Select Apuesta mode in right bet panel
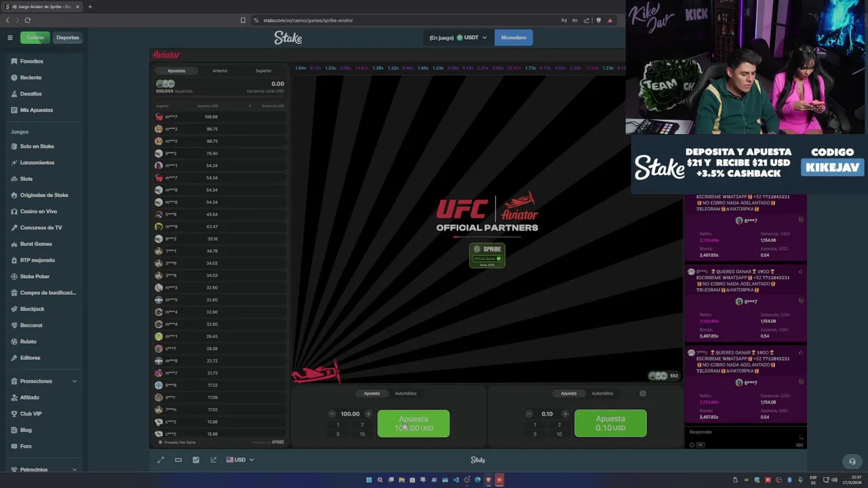Screen dimensions: 868x488 tap(568, 393)
